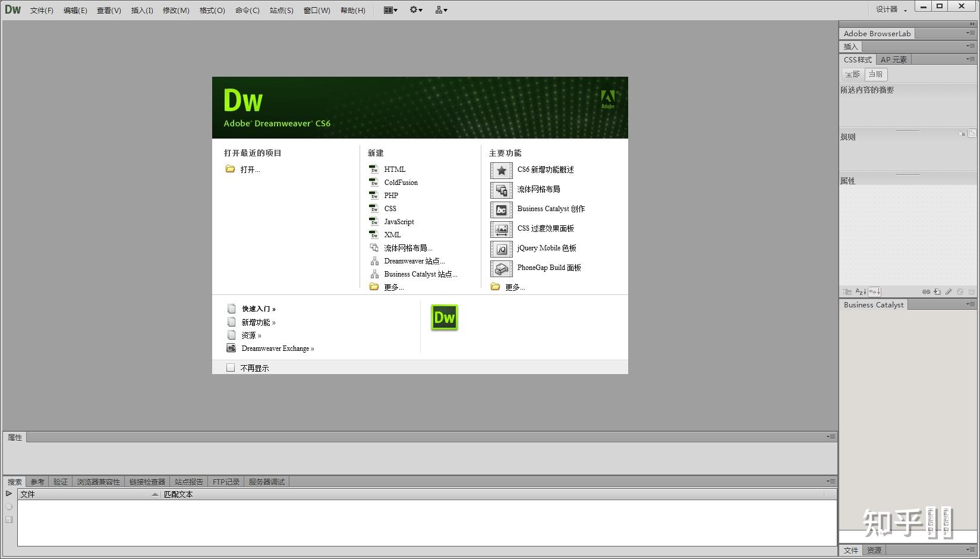Click the 打开... link
Screen dimensions: 980x559
point(250,169)
